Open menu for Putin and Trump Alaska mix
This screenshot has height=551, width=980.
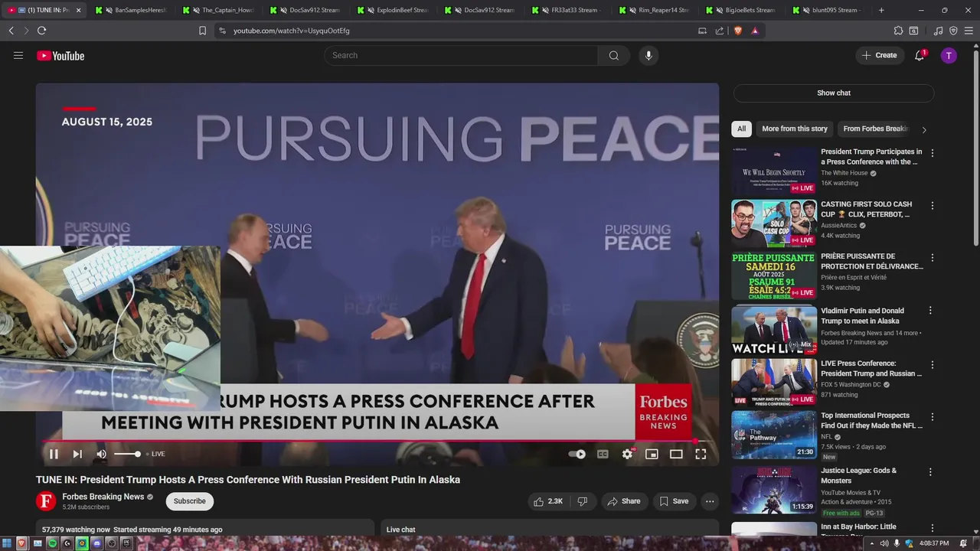(x=930, y=311)
